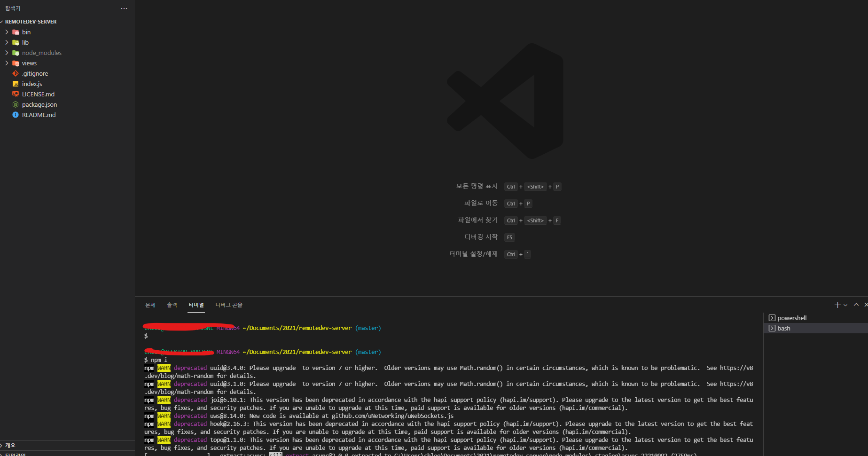This screenshot has width=868, height=456.
Task: Select the views folder icon
Action: click(x=16, y=63)
